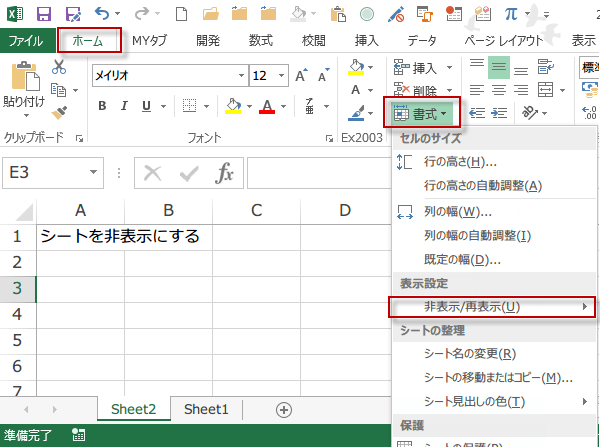The height and width of the screenshot is (447, 600).
Task: Click the green circle shape icon
Action: (367, 14)
